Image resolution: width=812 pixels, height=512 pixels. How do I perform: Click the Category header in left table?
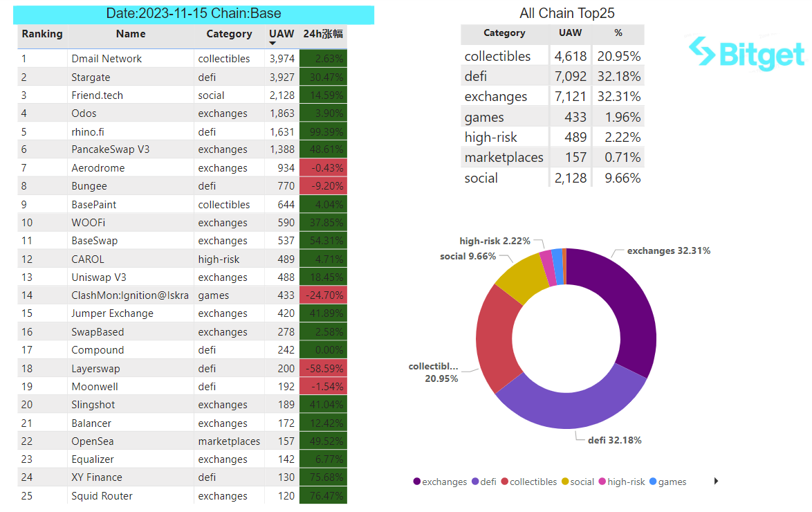coord(229,34)
